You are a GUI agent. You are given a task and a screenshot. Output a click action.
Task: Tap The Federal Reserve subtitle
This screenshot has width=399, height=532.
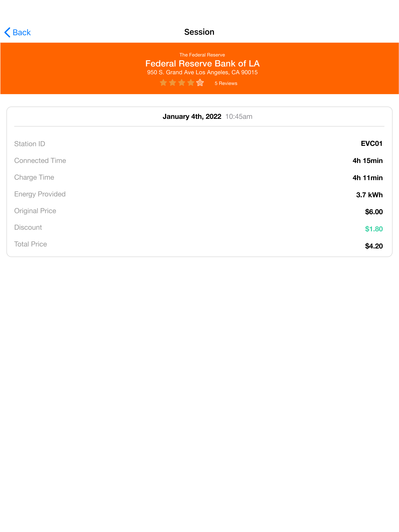(x=202, y=55)
